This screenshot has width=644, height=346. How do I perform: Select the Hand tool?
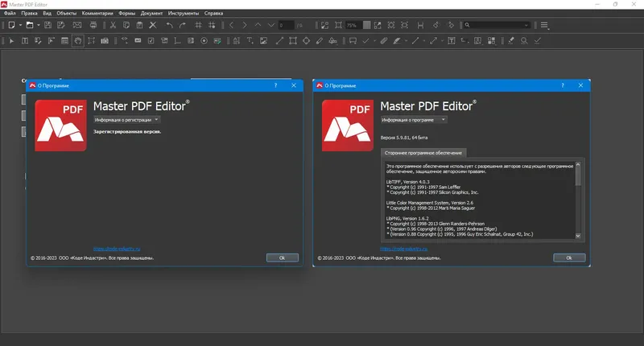[x=78, y=40]
